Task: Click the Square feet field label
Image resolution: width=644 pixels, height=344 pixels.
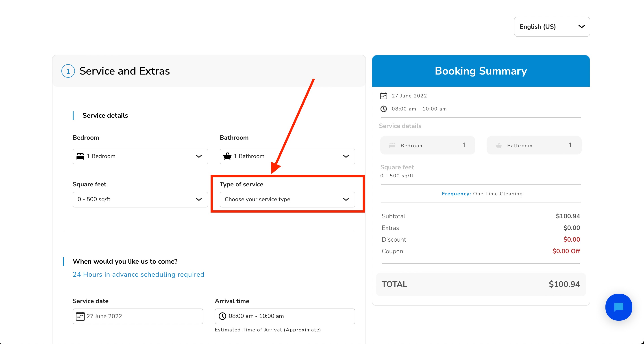Action: click(x=89, y=184)
